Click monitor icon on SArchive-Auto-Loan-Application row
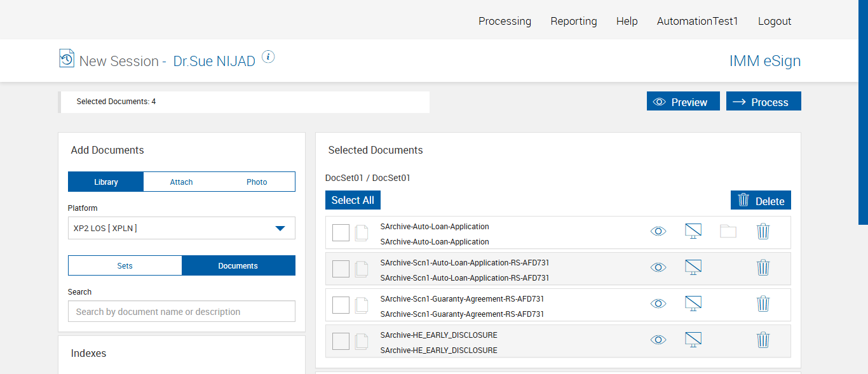Screen dimensions: 868x374 point(693,231)
